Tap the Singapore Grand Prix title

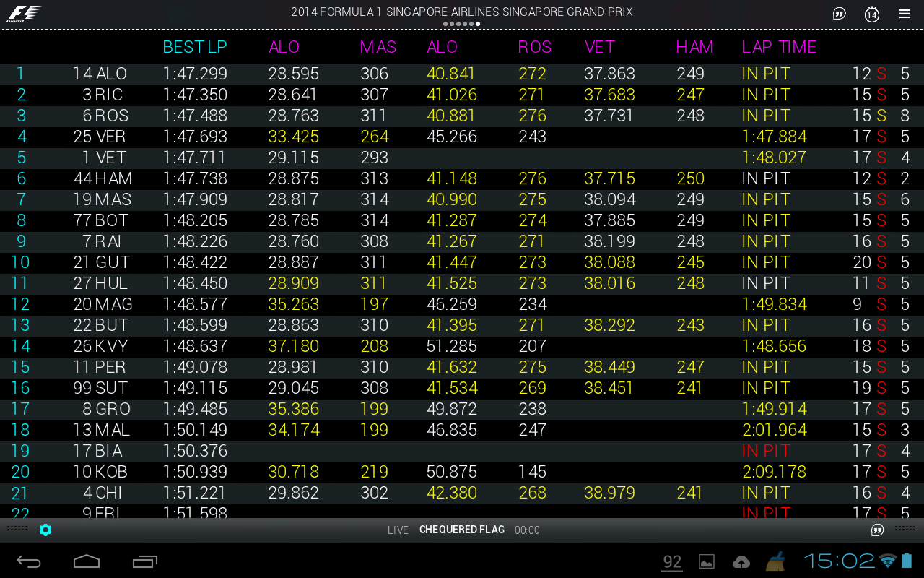(462, 12)
